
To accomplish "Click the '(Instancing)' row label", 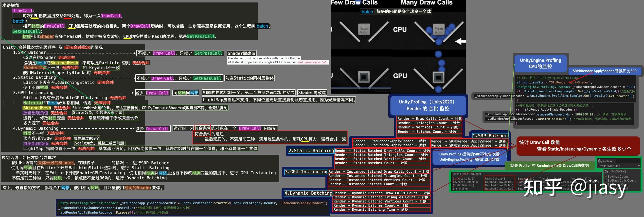I will coord(460,188).
